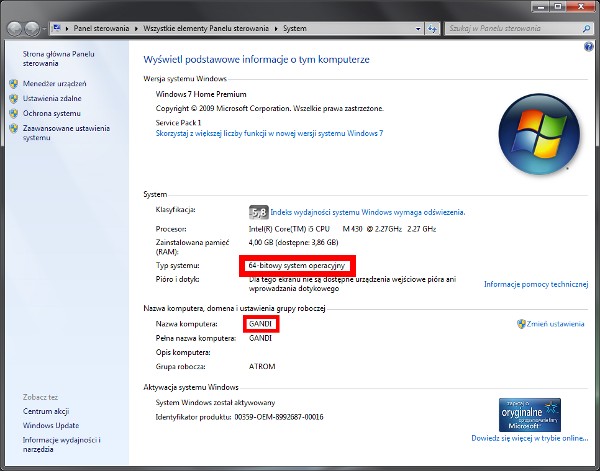600x471 pixels.
Task: Open Informacje wydajności i narzędzia link
Action: click(62, 445)
